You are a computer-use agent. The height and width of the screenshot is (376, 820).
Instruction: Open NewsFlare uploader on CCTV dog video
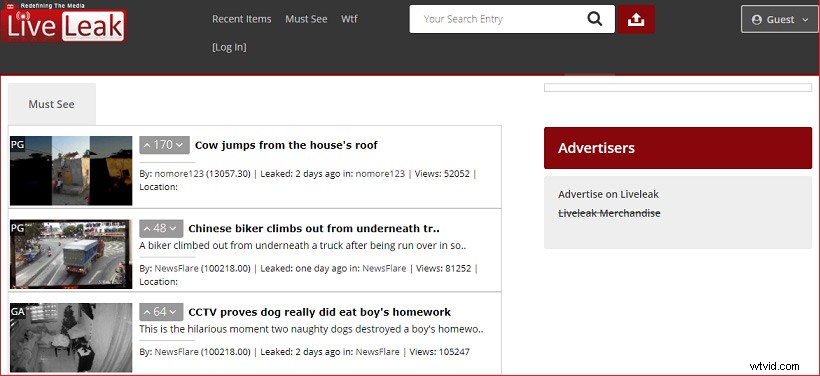(176, 352)
